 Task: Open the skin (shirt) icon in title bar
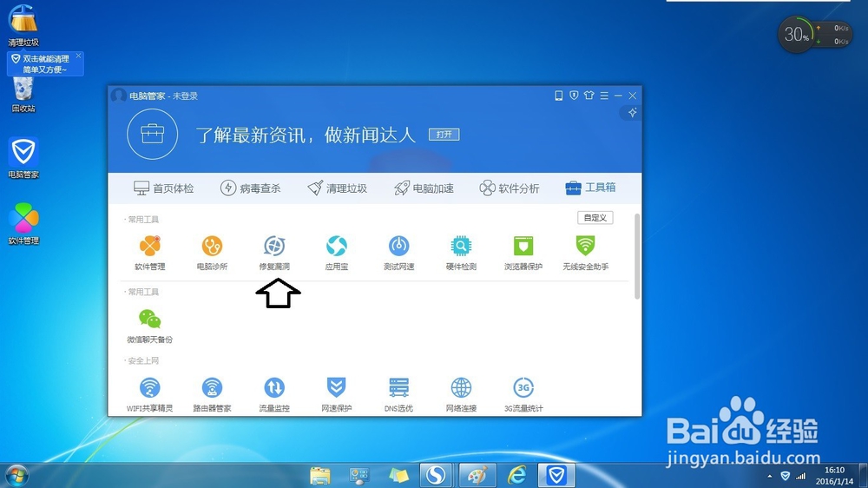[x=589, y=96]
